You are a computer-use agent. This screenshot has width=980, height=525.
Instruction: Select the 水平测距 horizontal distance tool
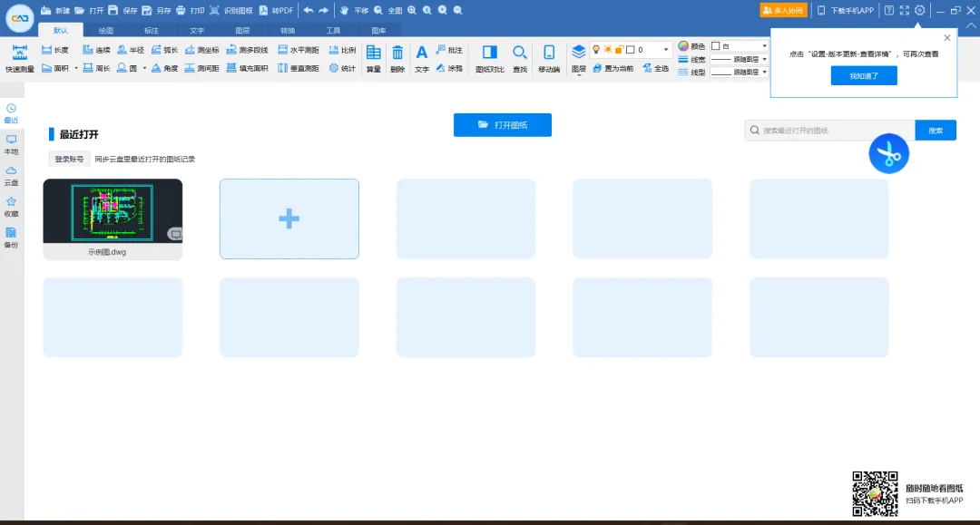[x=299, y=50]
